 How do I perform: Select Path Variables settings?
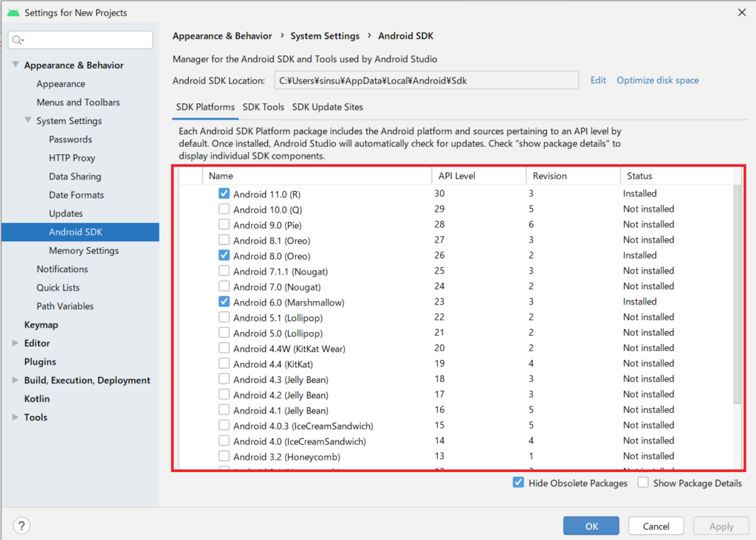(65, 306)
